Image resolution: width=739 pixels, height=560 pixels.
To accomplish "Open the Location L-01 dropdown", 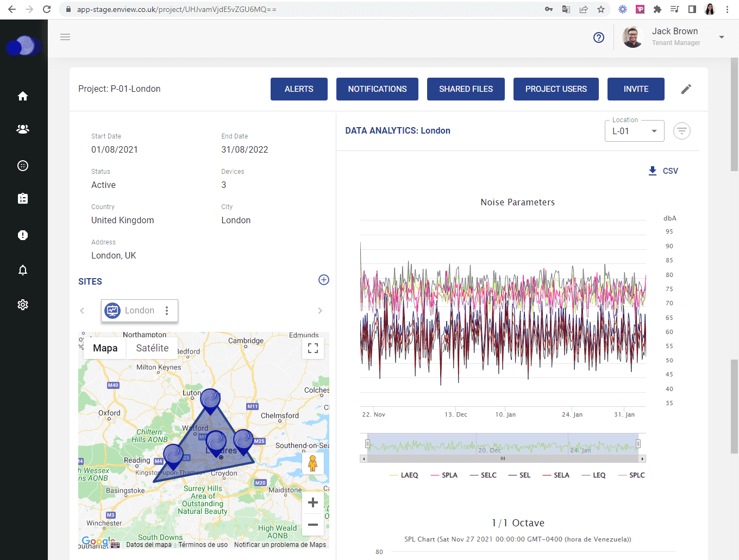I will (635, 131).
